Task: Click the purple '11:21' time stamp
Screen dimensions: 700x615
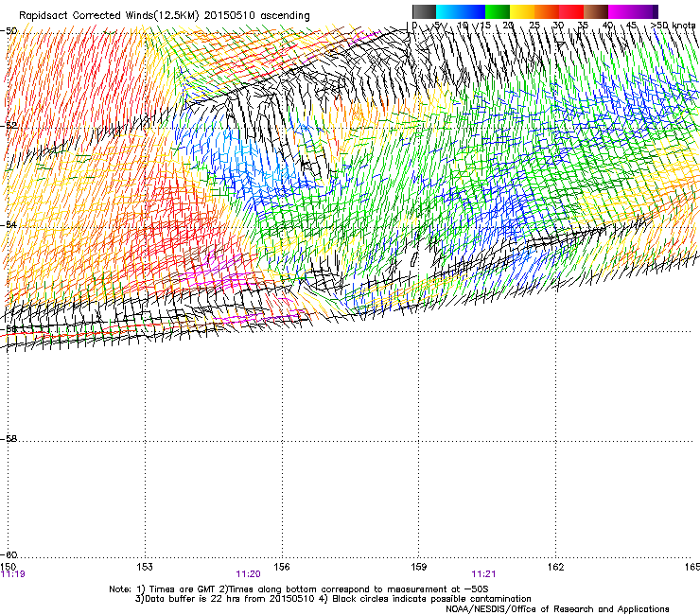Action: (x=484, y=574)
